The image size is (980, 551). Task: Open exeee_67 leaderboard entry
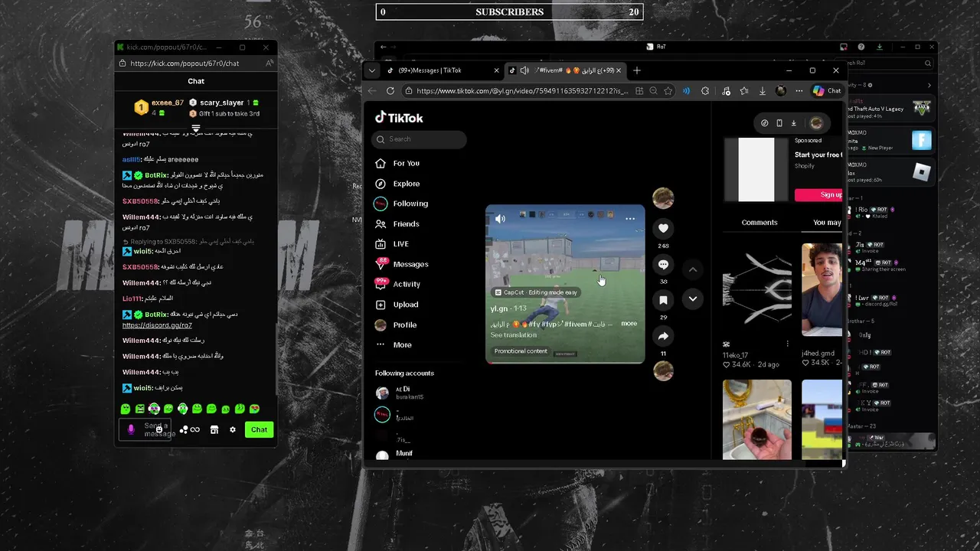click(x=159, y=107)
